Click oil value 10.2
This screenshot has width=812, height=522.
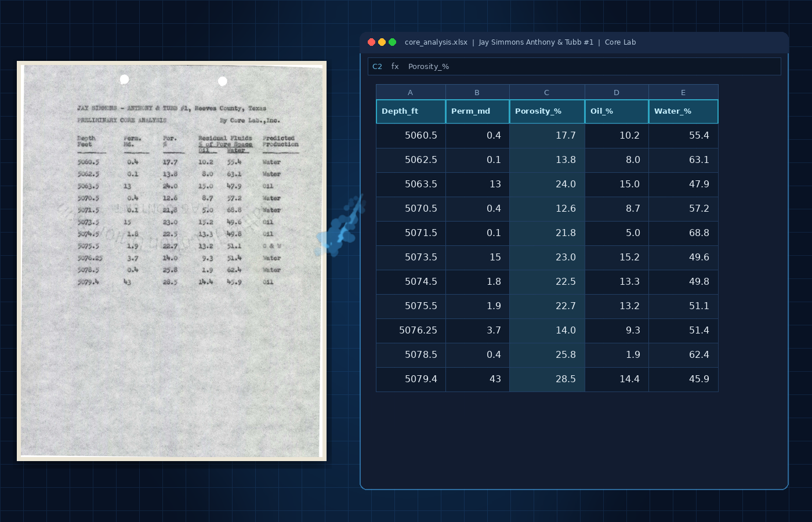click(617, 136)
